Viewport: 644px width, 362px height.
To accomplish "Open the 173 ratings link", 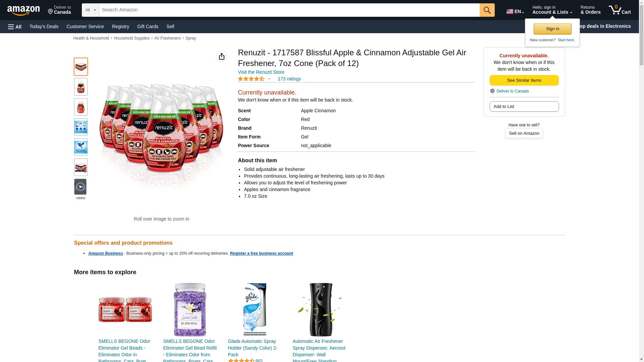I will click(x=289, y=79).
